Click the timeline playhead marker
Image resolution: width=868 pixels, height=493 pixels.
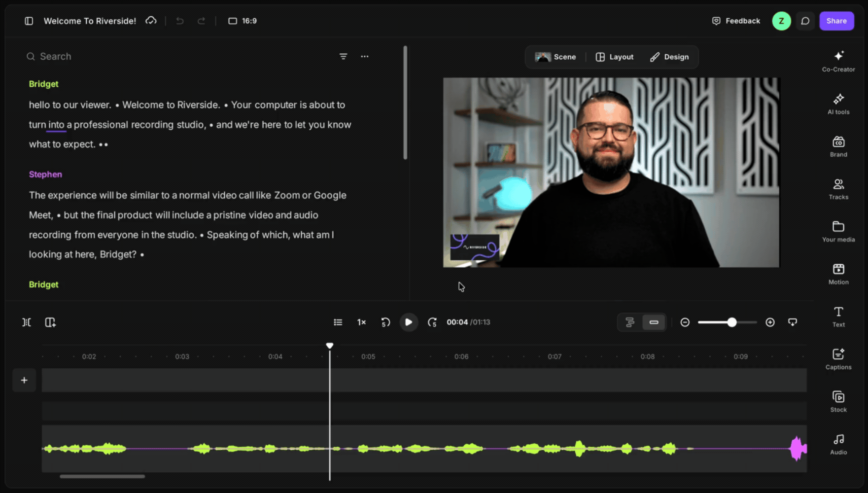330,346
